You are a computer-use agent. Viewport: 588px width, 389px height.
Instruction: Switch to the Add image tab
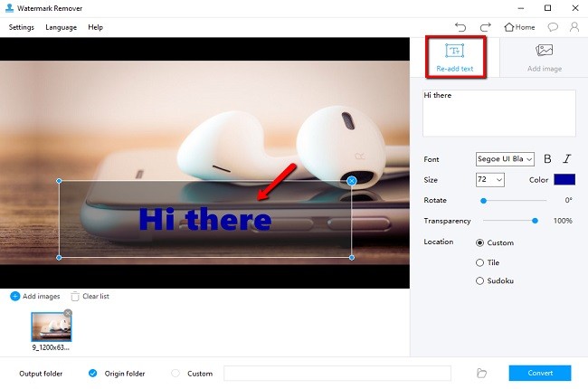coord(544,57)
